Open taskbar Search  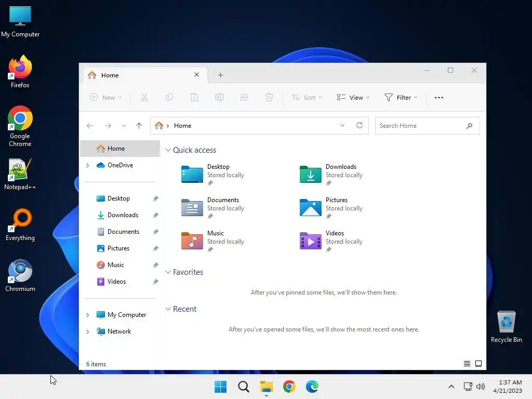[x=243, y=387]
